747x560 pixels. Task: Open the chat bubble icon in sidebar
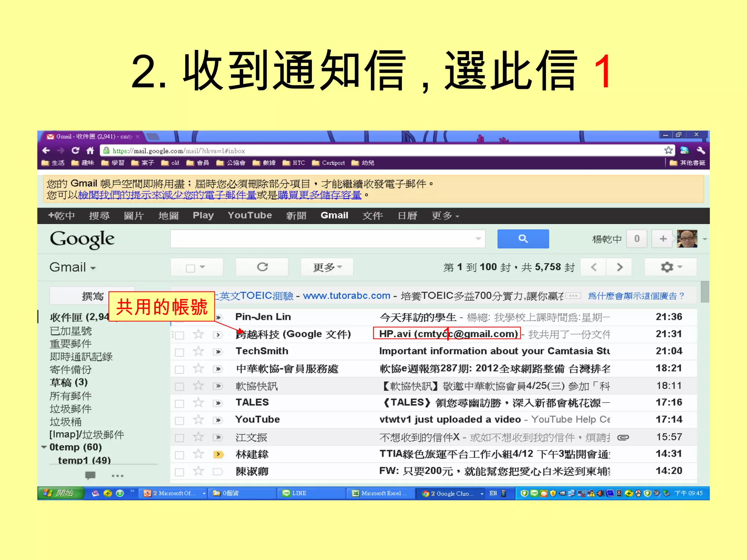pyautogui.click(x=90, y=475)
